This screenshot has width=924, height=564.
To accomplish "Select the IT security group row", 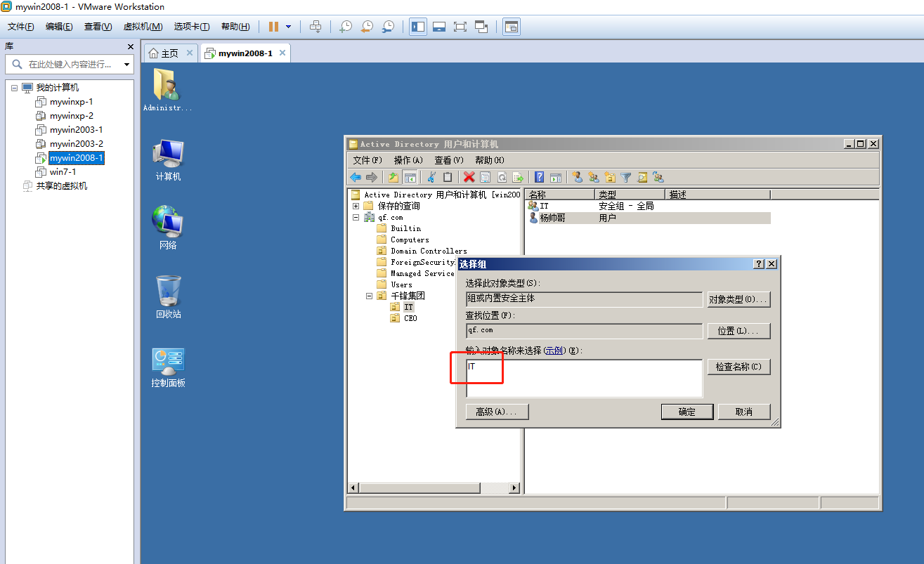I will pos(648,206).
